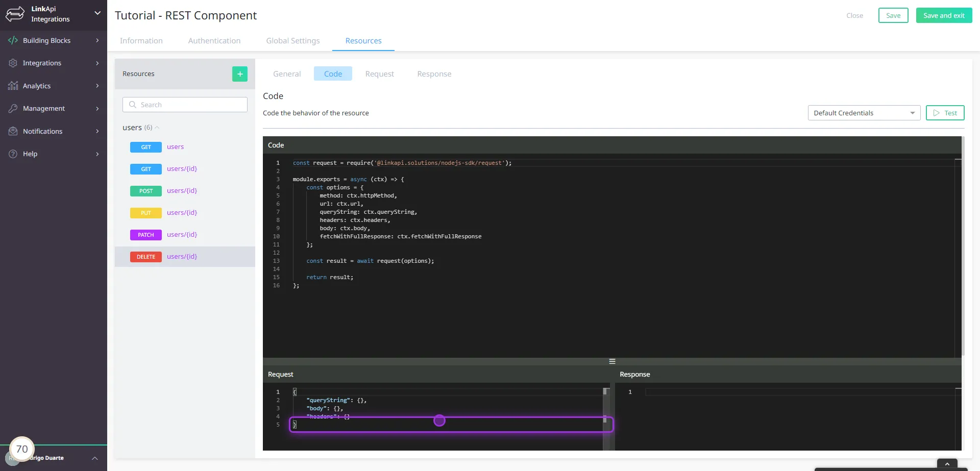
Task: Open the General sub-tab
Action: click(287, 74)
